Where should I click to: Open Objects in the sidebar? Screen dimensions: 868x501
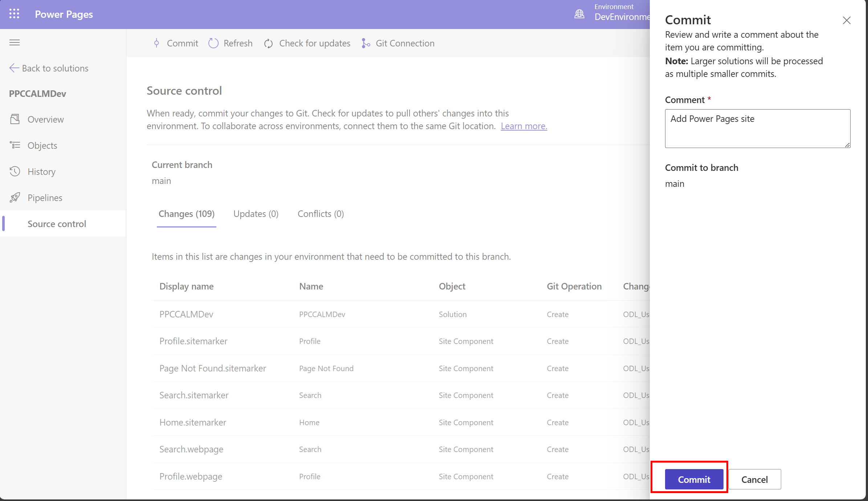42,145
